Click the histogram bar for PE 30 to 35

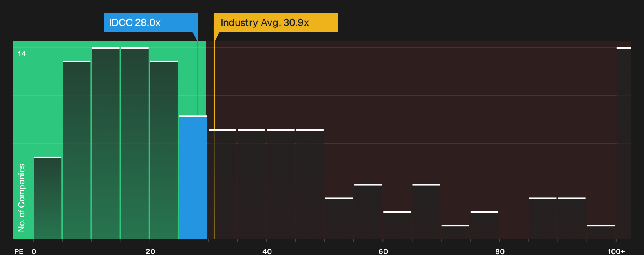[222, 184]
